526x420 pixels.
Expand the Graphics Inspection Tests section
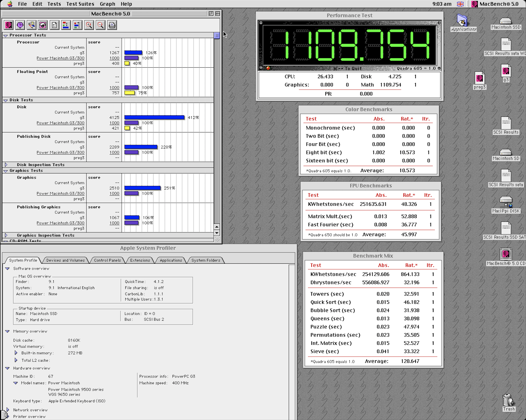tap(6, 235)
